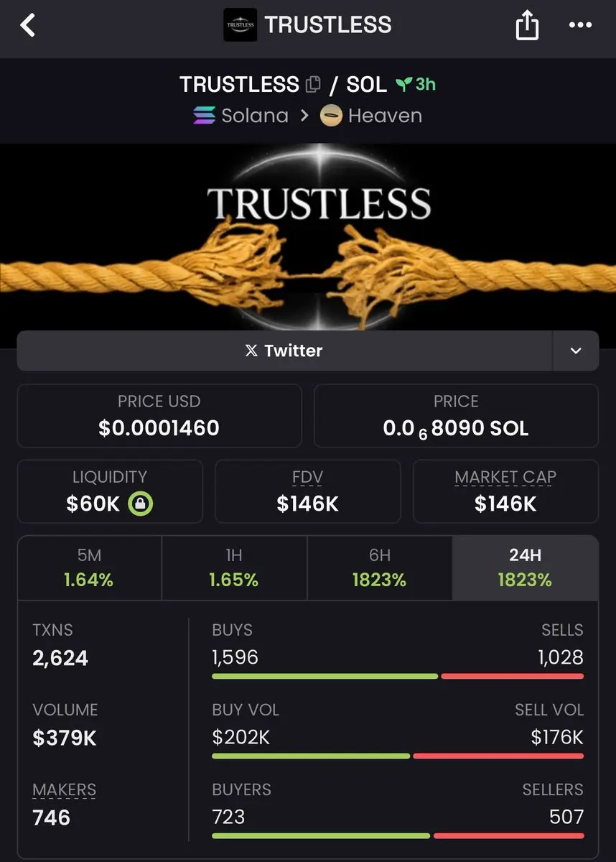
Task: Tap the Market Cap info box
Action: pos(505,491)
